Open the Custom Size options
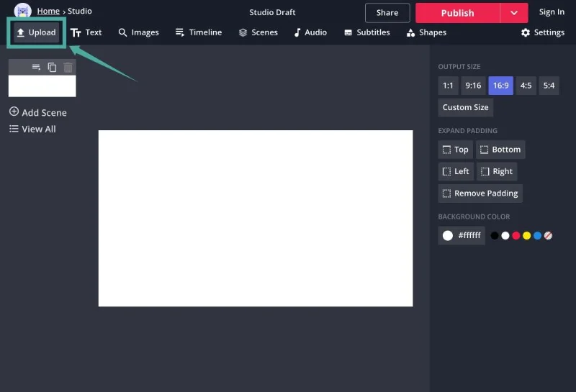Viewport: 576px width, 392px height. 465,107
